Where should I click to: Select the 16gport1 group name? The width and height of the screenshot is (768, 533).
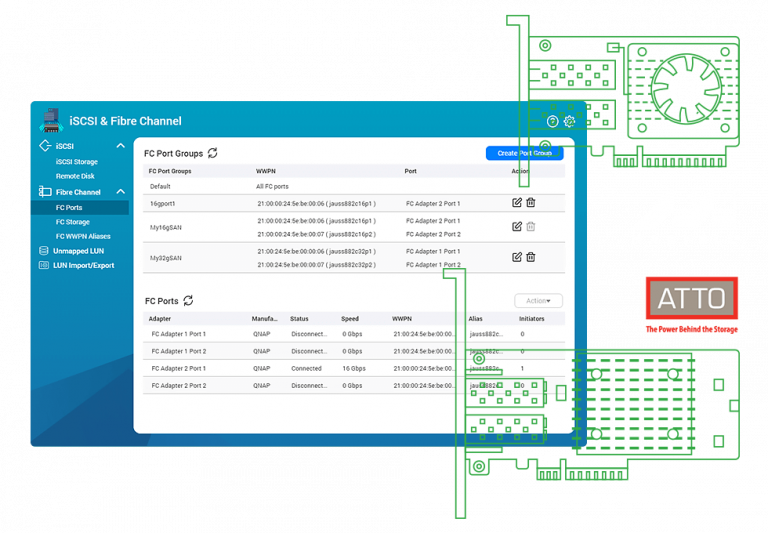pyautogui.click(x=163, y=204)
